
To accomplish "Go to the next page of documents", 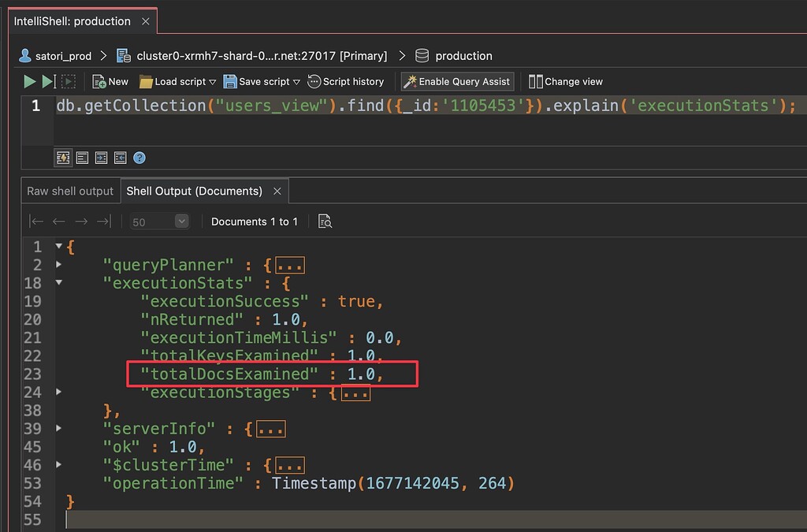I will [x=81, y=221].
